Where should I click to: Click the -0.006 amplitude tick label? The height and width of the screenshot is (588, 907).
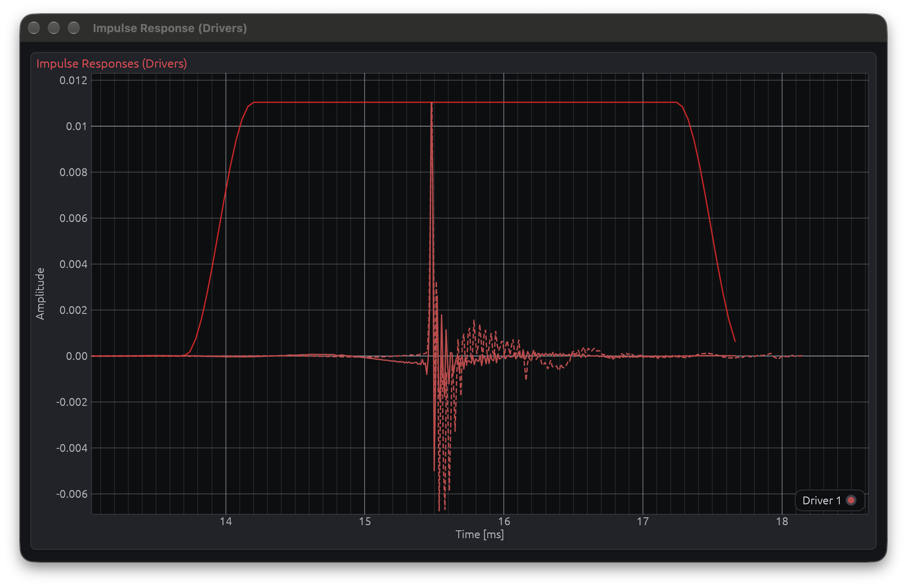pyautogui.click(x=72, y=494)
